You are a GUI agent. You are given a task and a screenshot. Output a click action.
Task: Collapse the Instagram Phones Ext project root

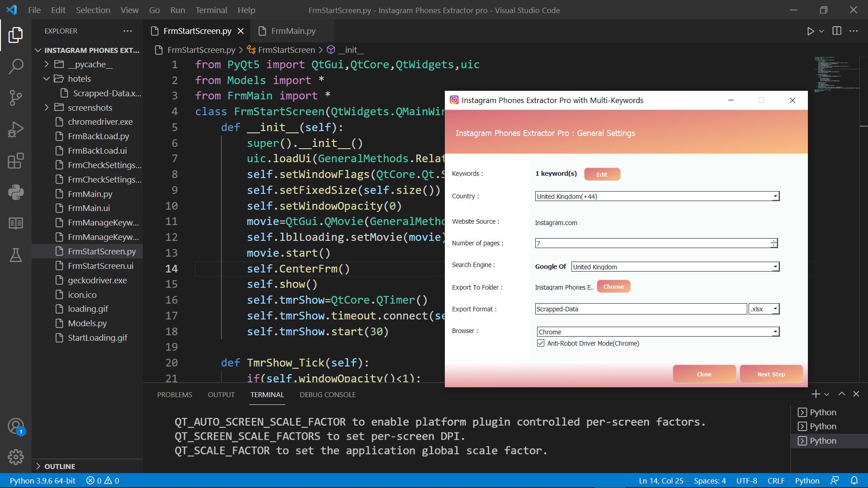pos(38,50)
